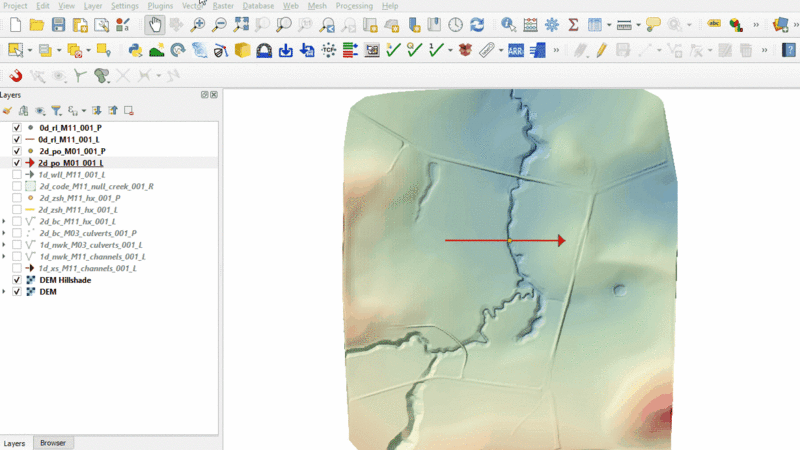
Task: Open the statistical summary sigma icon
Action: pos(573,24)
